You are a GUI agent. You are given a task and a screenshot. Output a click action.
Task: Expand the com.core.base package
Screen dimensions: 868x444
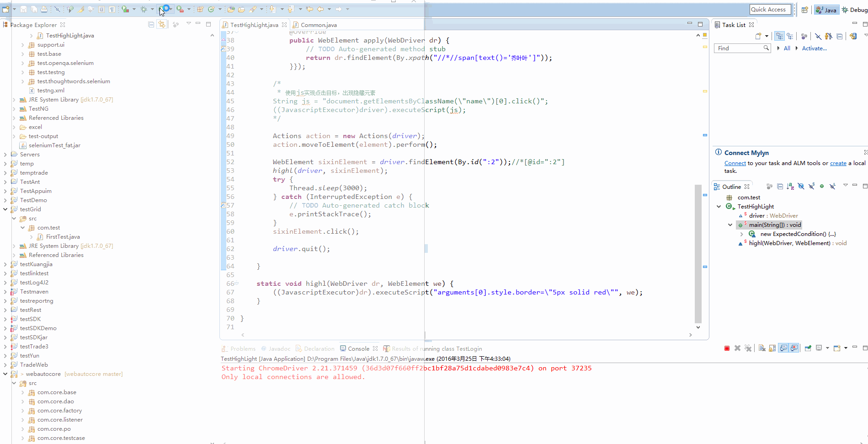[x=23, y=392]
